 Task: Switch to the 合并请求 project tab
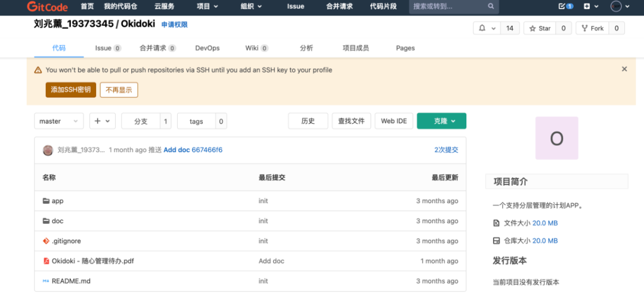coord(157,48)
